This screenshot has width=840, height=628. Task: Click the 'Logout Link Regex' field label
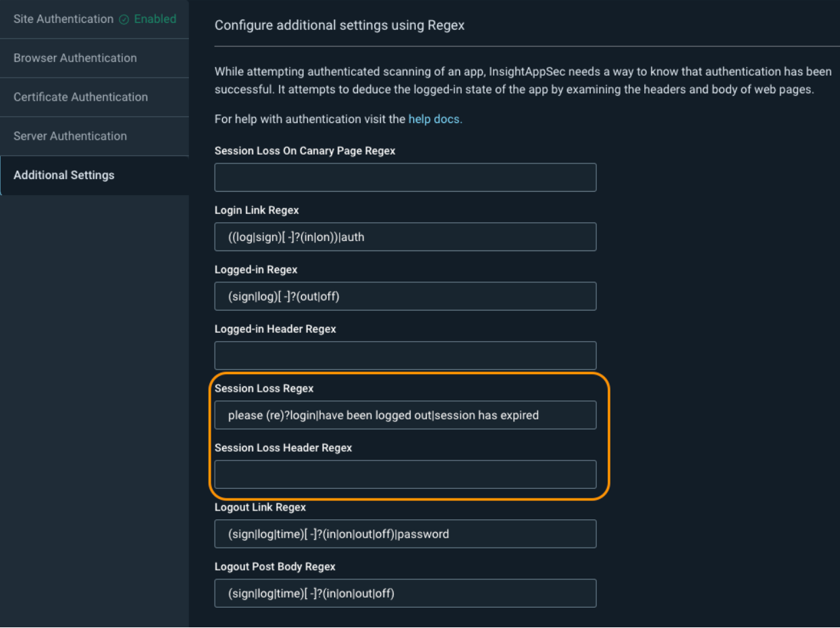click(260, 508)
